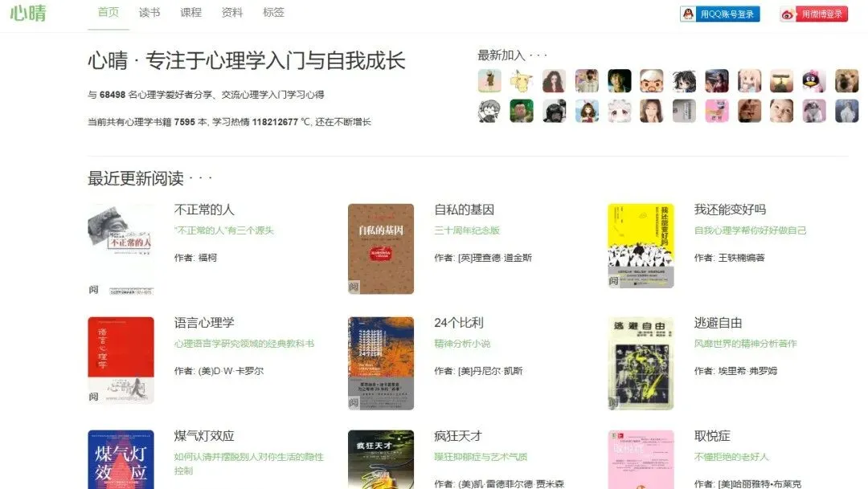Click the first newest-member avatar
Viewport: 868px width, 489px height.
click(x=489, y=81)
